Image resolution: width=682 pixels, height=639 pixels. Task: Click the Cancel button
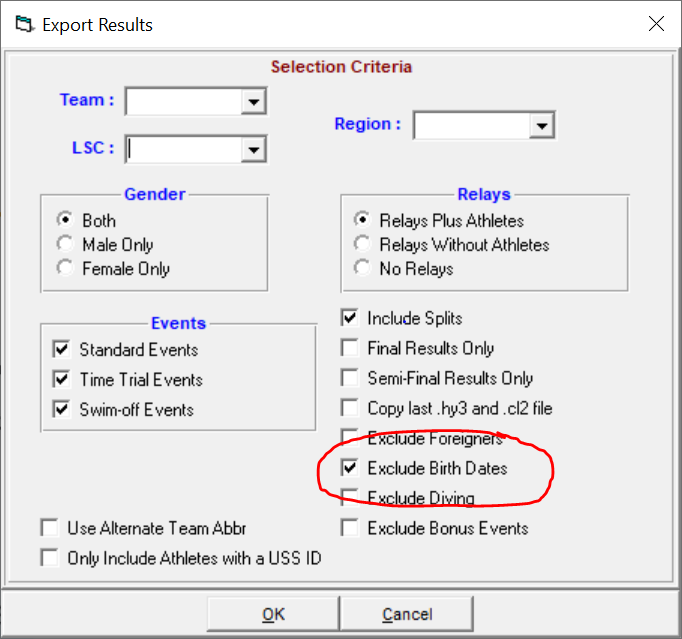click(406, 614)
